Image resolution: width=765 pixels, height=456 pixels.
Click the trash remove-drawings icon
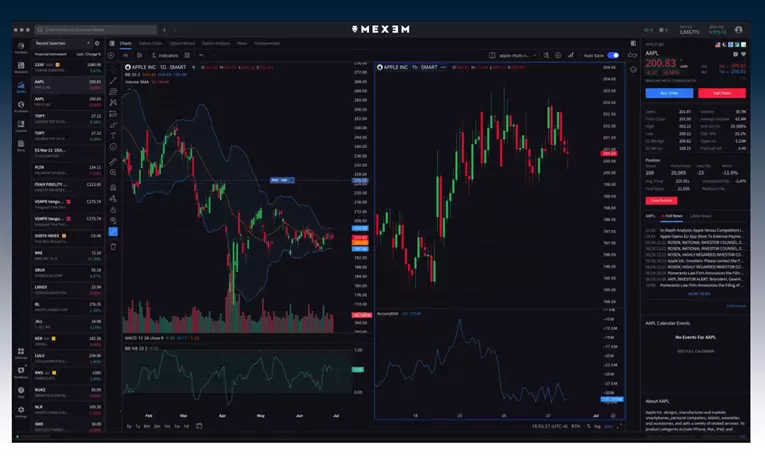113,247
